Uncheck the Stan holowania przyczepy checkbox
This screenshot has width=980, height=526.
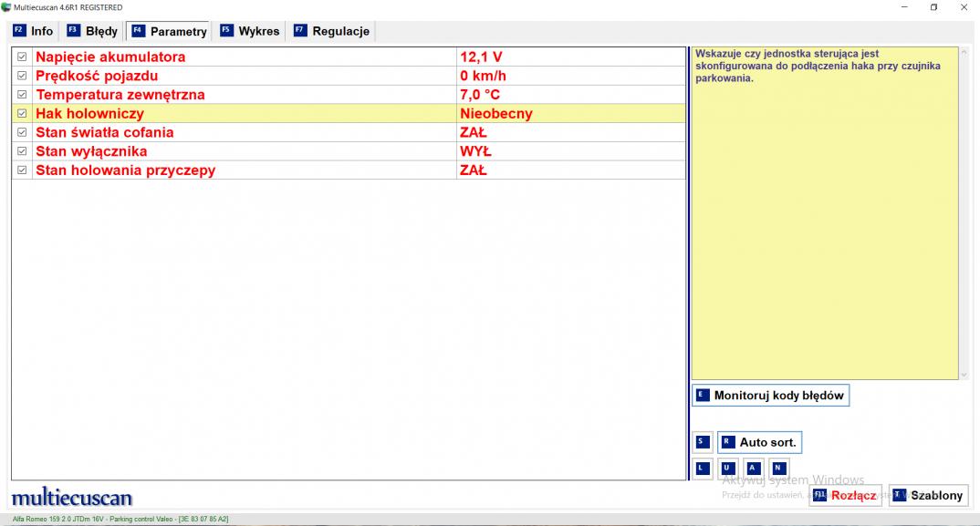22,170
